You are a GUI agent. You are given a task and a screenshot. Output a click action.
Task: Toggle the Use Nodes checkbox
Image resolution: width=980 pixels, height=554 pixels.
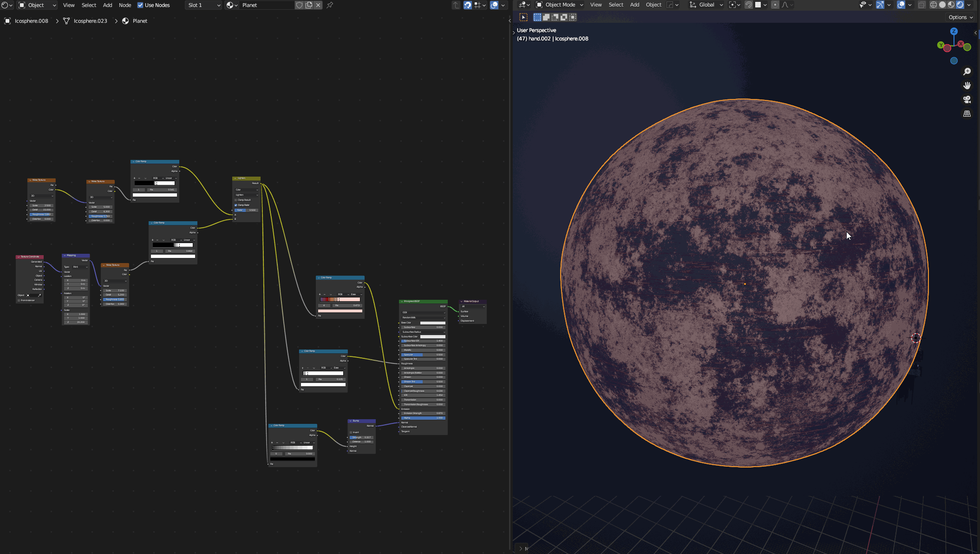(140, 5)
